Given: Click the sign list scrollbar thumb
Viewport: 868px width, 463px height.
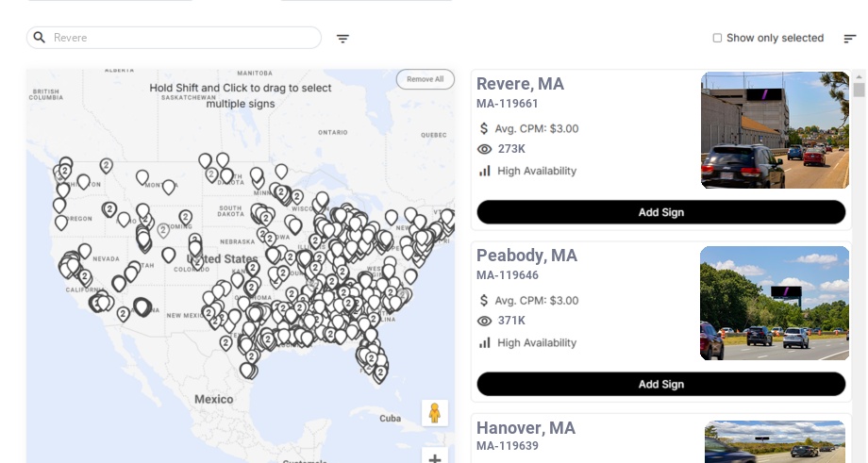Looking at the screenshot, I should tap(859, 91).
